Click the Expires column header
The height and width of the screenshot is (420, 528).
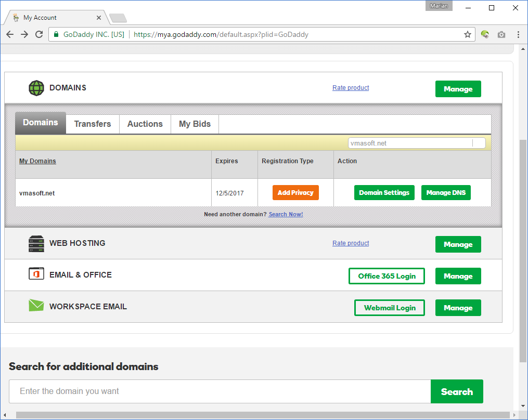(227, 161)
